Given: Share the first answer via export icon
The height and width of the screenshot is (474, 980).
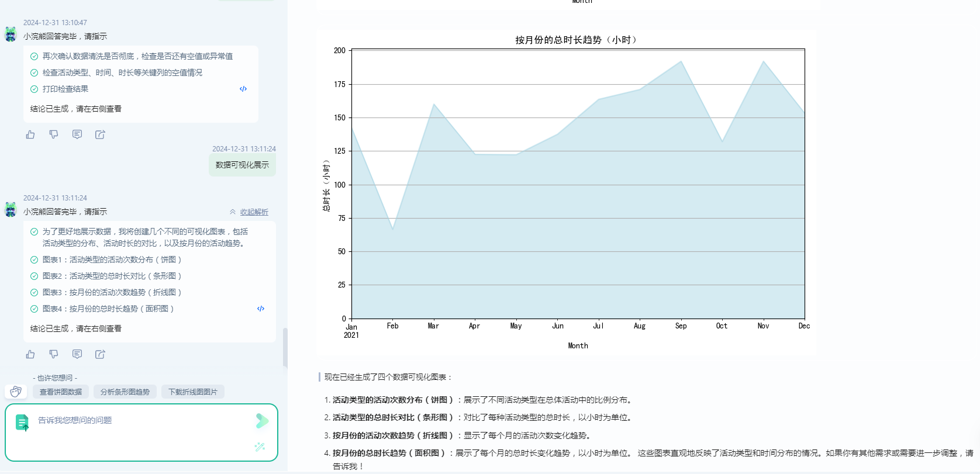Looking at the screenshot, I should [101, 134].
